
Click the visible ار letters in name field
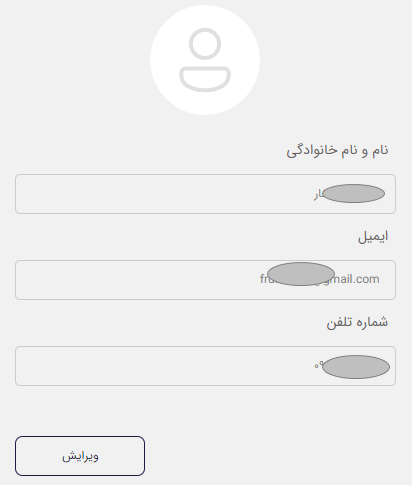tap(318, 195)
